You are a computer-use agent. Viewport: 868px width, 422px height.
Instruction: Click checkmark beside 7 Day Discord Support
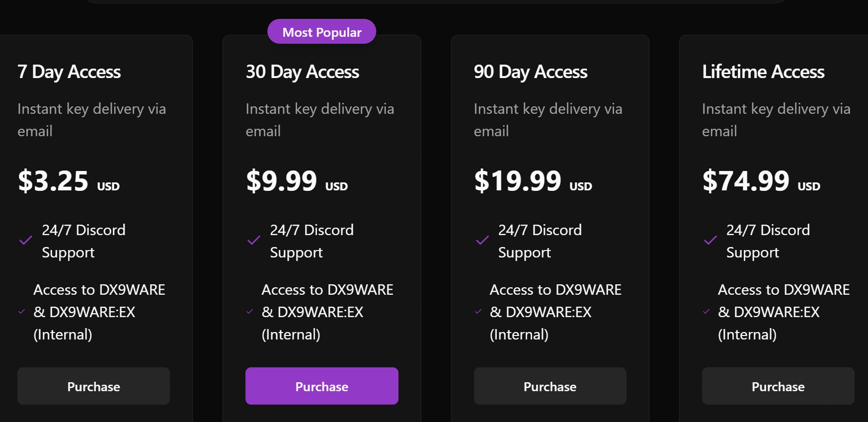(26, 241)
